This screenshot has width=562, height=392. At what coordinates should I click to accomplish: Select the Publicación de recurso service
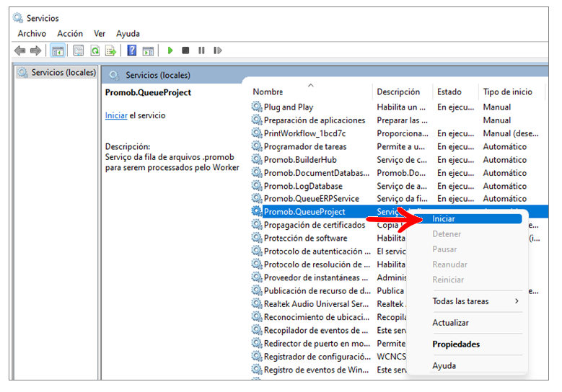pyautogui.click(x=317, y=290)
